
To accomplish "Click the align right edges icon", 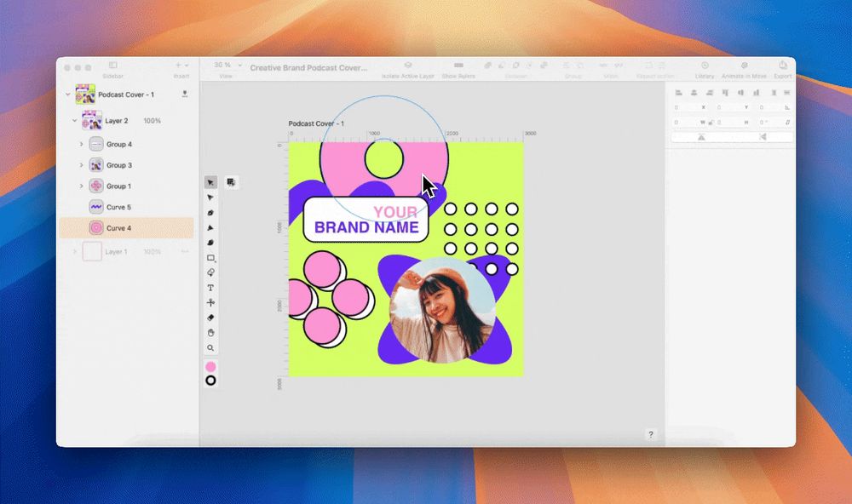I will (709, 93).
